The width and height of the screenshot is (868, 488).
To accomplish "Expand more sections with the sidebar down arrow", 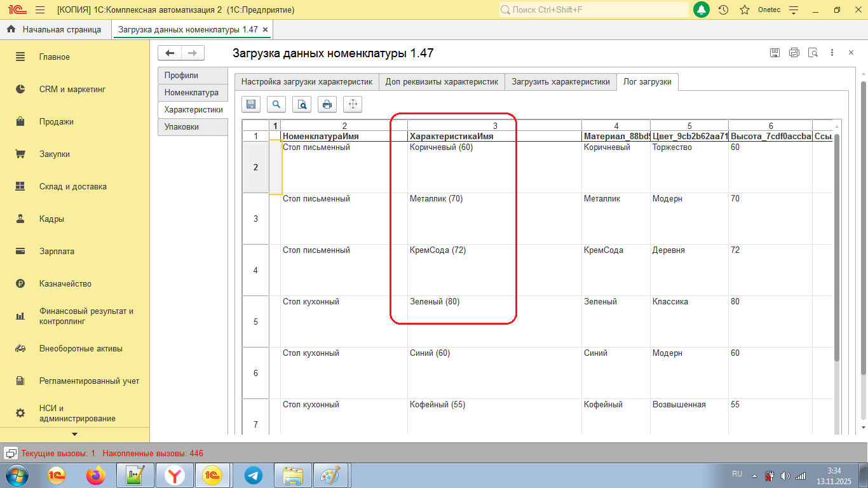I will [75, 435].
